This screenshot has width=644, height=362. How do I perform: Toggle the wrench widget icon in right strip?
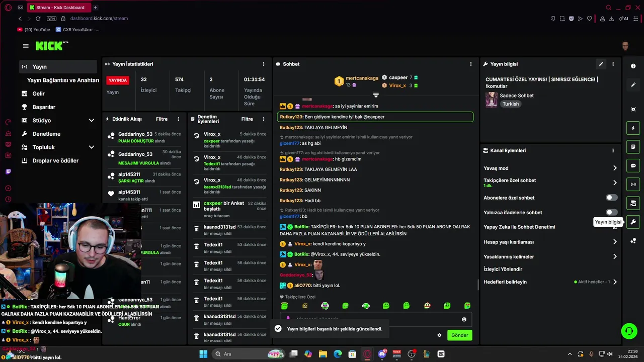[633, 222]
